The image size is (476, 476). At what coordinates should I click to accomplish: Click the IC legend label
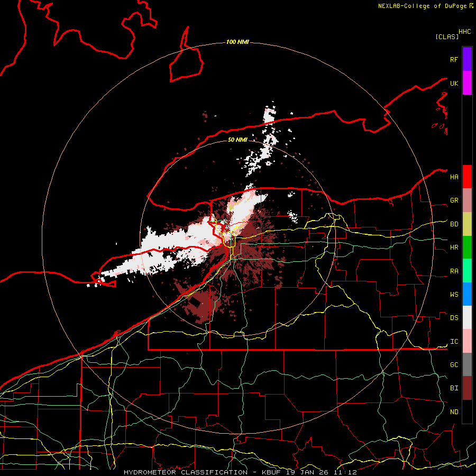pyautogui.click(x=454, y=342)
